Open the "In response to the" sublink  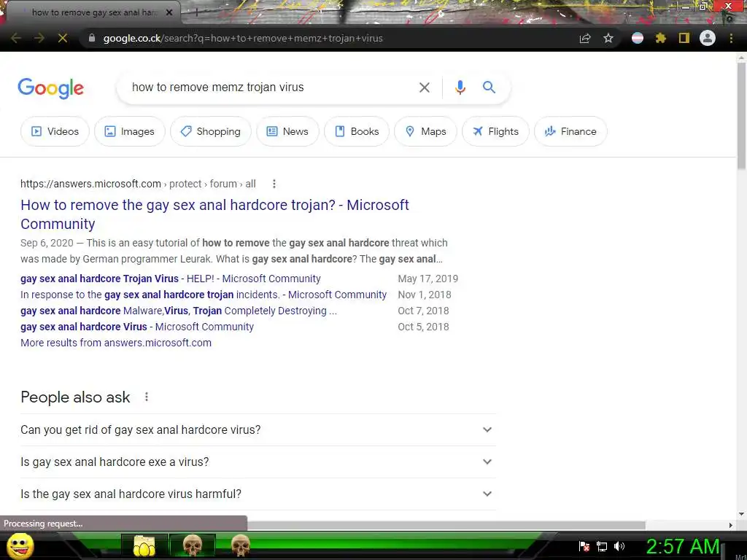tap(204, 295)
